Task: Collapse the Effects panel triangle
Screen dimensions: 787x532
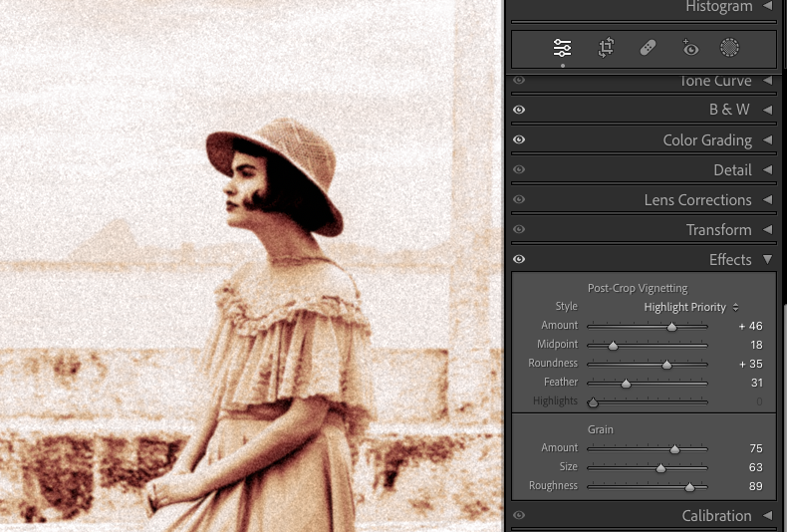Action: [767, 260]
